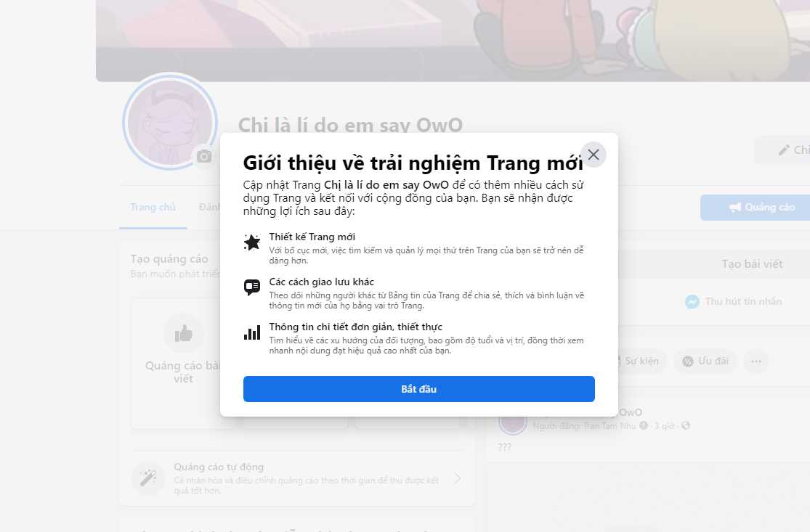
Task: Click the star icon beside Thiết kế Trang mới
Action: point(252,242)
